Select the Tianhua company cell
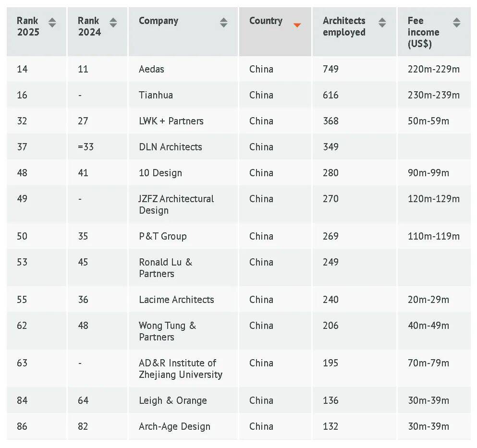The image size is (477, 448). (x=156, y=95)
